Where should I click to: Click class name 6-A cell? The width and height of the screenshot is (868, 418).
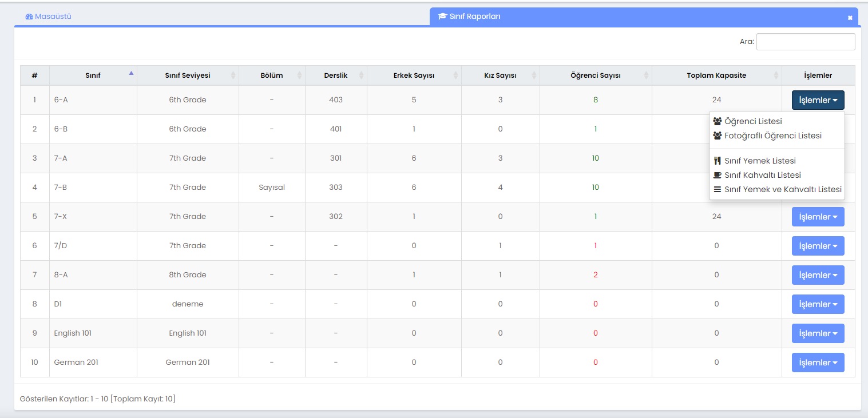pyautogui.click(x=93, y=100)
